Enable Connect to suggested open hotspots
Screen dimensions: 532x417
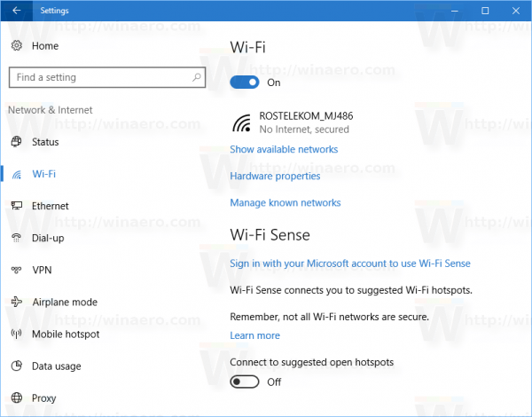point(245,382)
